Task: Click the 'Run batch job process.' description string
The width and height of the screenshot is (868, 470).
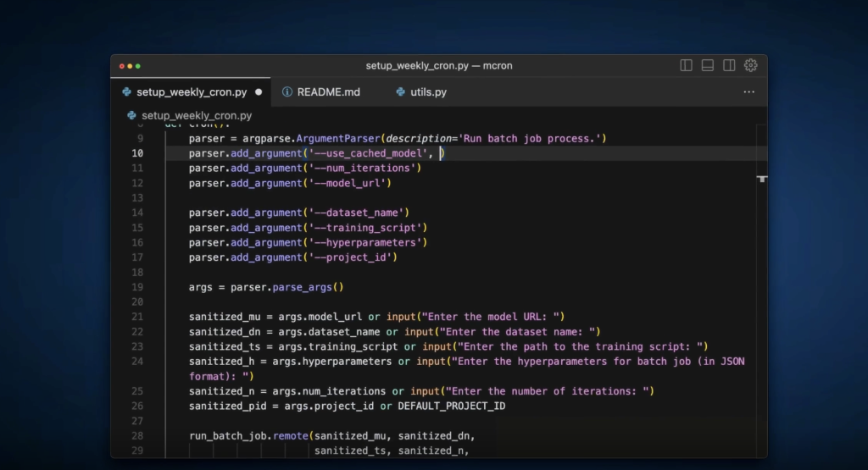Action: [530, 138]
